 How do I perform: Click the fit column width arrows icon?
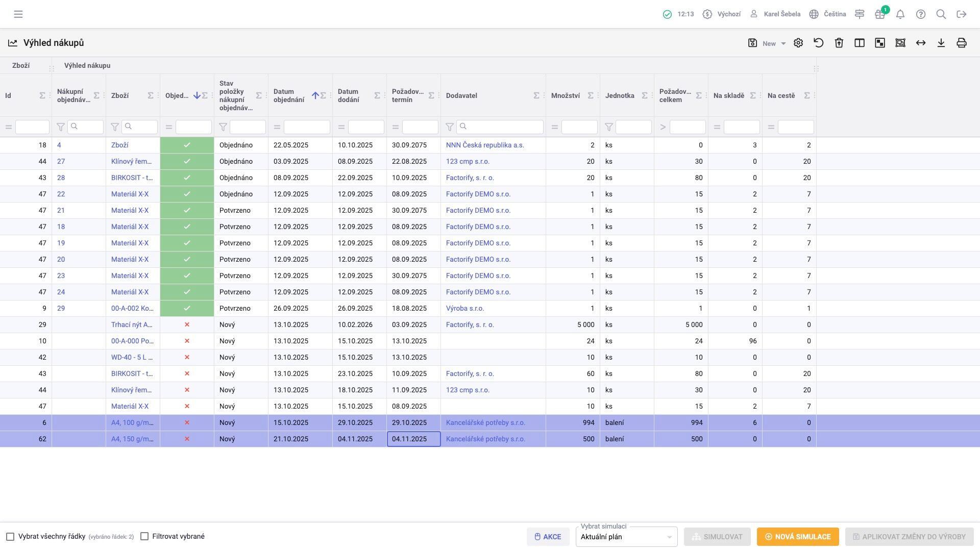921,43
